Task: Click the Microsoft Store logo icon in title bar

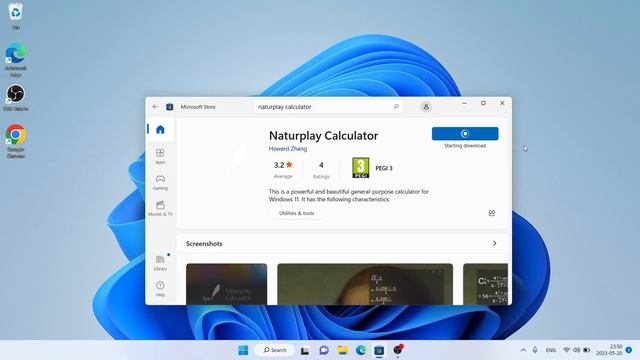Action: click(169, 107)
